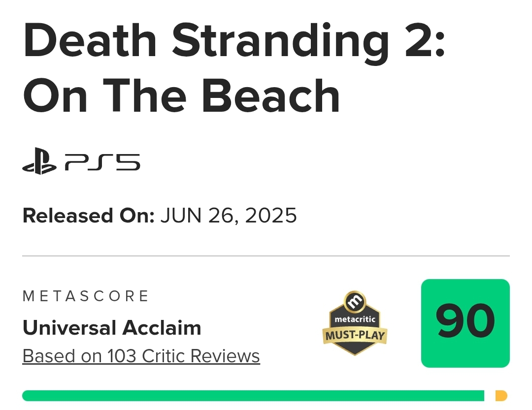
Task: Click the METASCORE heading label
Action: 86,296
